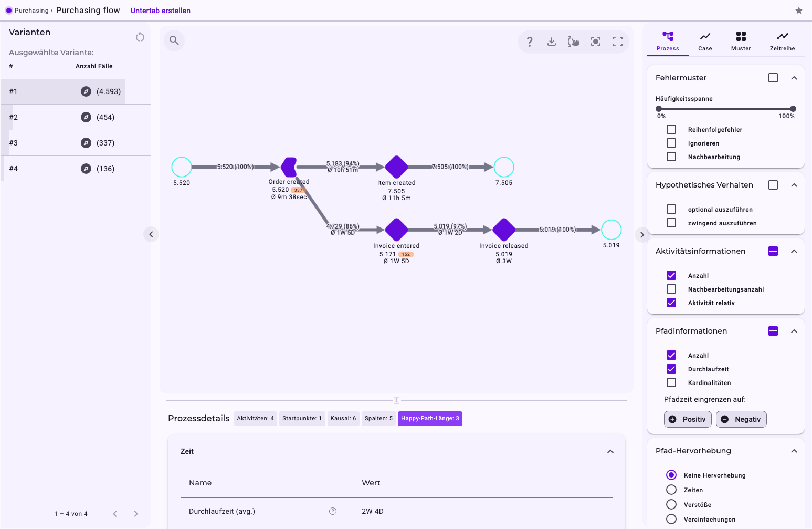The height and width of the screenshot is (529, 812).
Task: Check the Nachbearbeitung error pattern
Action: tap(671, 157)
